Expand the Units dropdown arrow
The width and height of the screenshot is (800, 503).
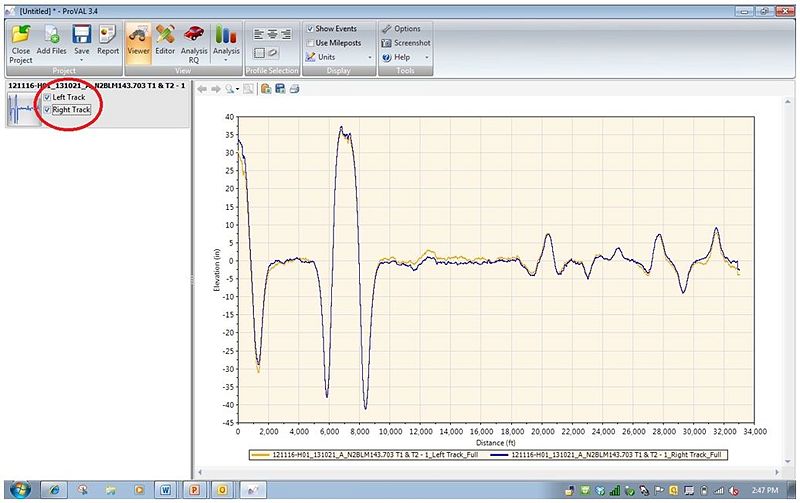point(370,58)
